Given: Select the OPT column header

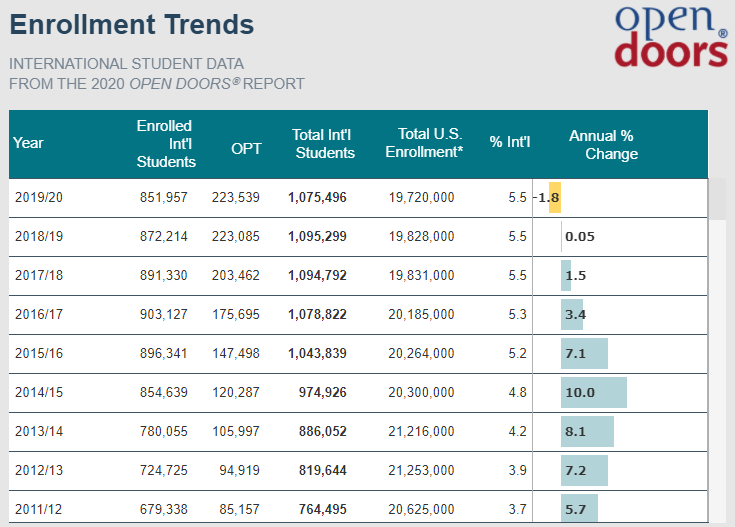Looking at the screenshot, I should [246, 148].
